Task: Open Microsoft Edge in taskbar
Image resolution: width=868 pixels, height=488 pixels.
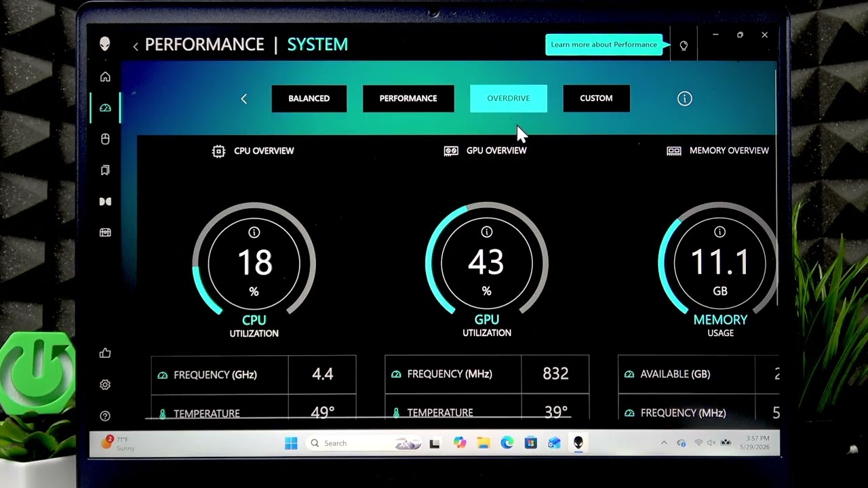Action: 507,443
